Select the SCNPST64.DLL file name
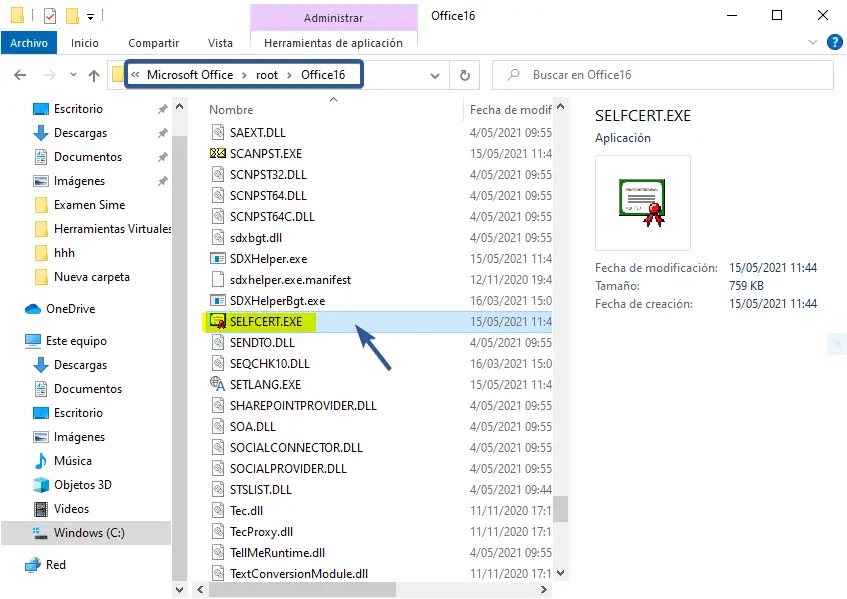847x599 pixels. pyautogui.click(x=268, y=196)
